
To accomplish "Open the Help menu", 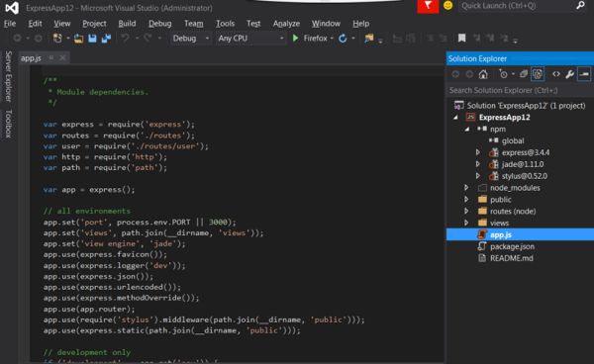I will 360,24.
